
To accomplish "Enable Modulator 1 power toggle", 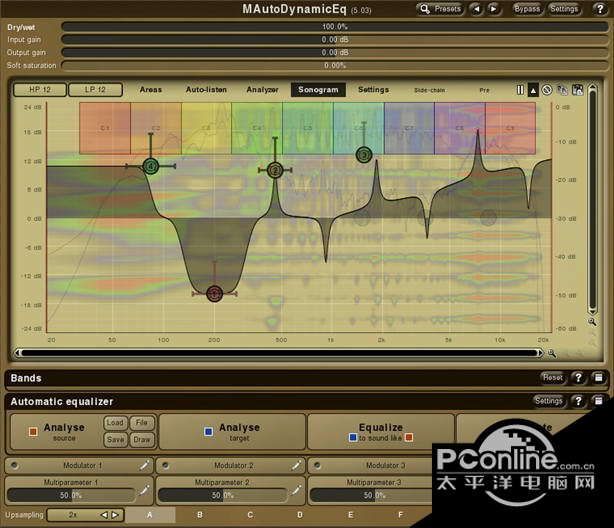I will [x=14, y=465].
